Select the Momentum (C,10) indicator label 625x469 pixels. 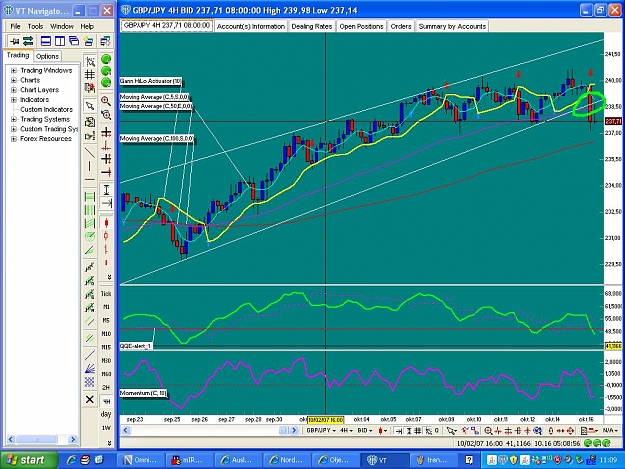[143, 393]
